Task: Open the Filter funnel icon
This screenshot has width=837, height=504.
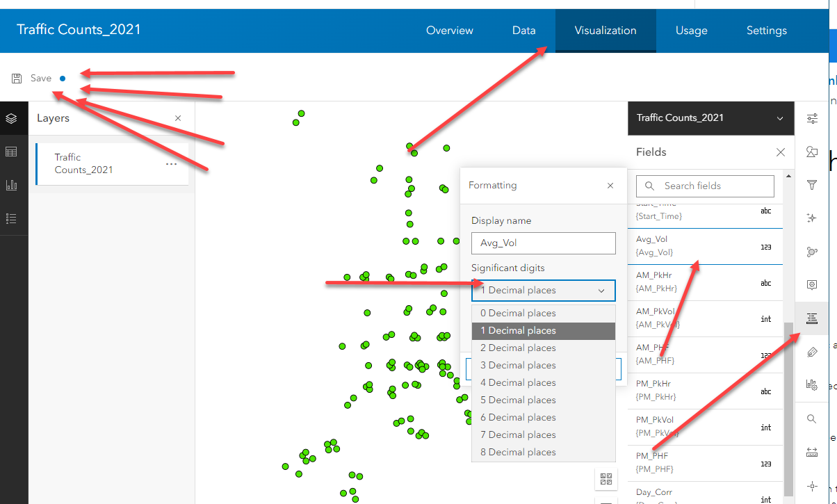Action: tap(811, 185)
